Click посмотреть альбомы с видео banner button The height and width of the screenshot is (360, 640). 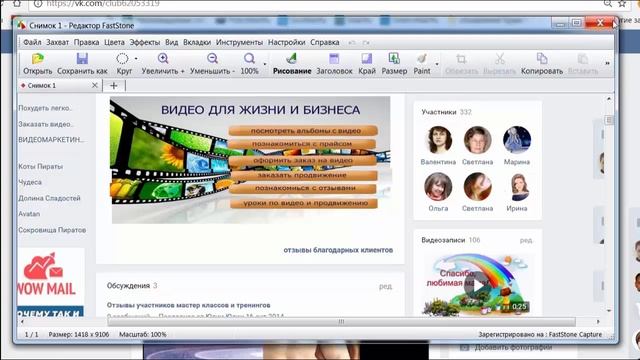point(303,131)
